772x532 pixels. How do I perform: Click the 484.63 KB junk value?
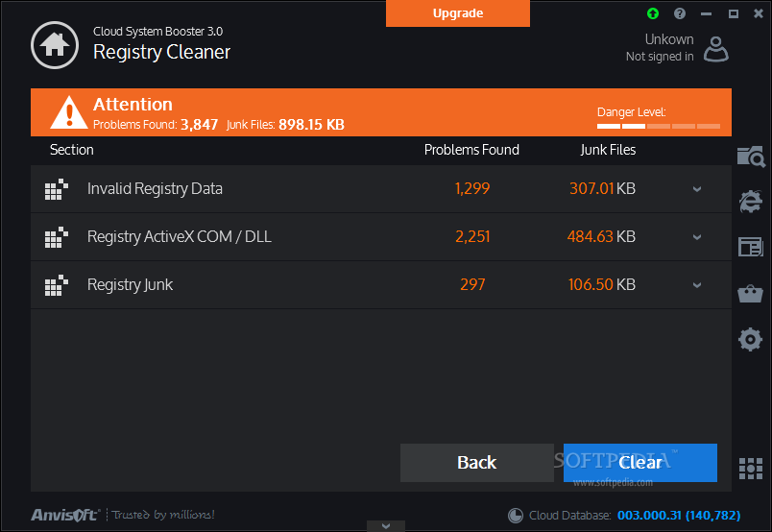tap(601, 236)
